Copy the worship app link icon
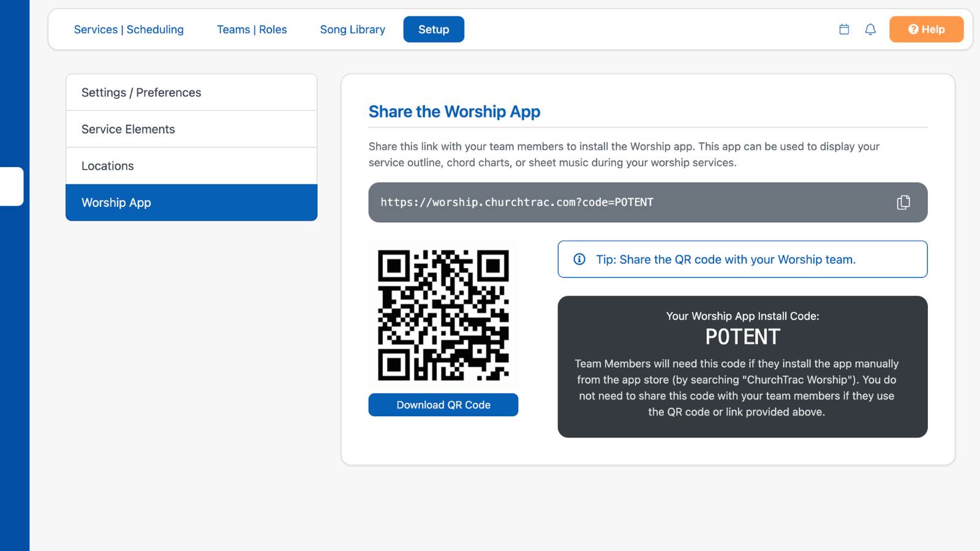Viewport: 980px width, 551px height. coord(903,202)
